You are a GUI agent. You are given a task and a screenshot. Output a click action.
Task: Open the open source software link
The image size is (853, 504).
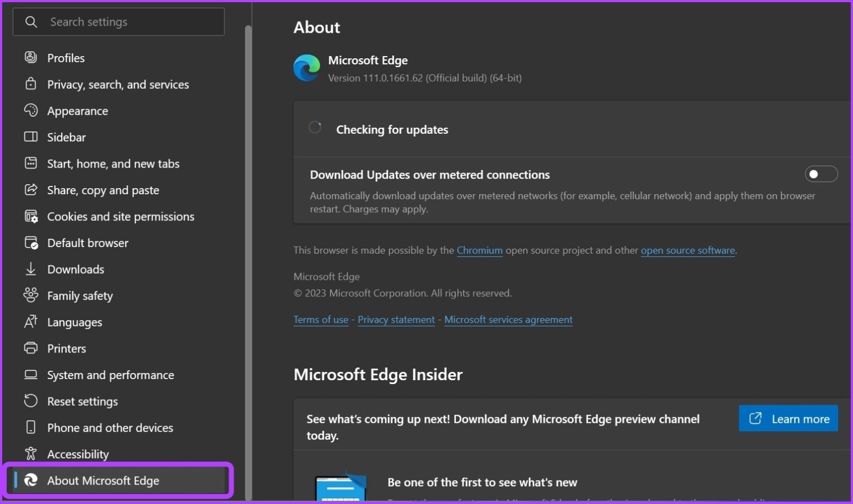click(x=688, y=250)
